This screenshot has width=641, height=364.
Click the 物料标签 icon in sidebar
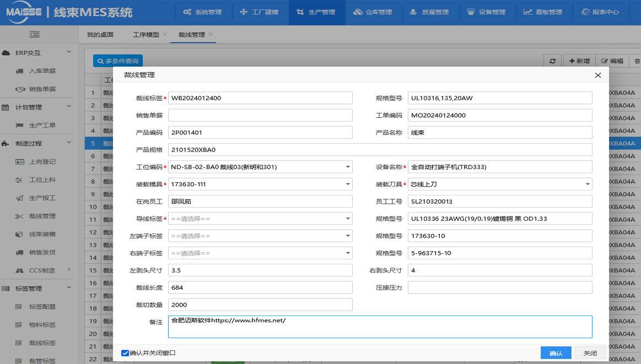tap(19, 325)
